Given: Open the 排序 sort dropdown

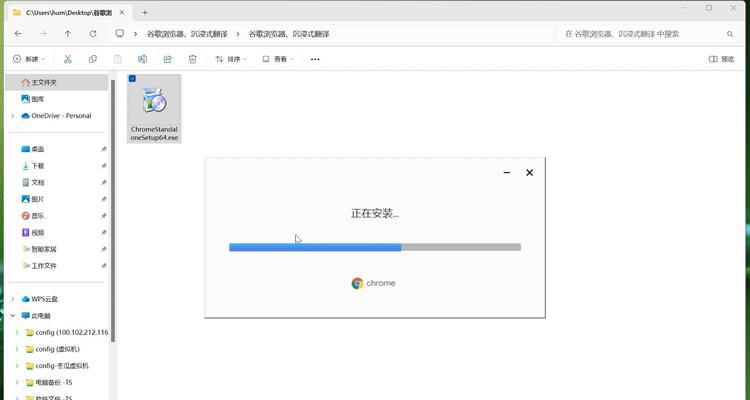Looking at the screenshot, I should [x=231, y=59].
